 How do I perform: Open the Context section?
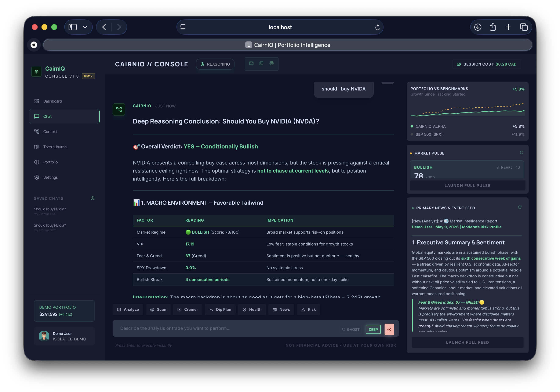tap(64, 132)
